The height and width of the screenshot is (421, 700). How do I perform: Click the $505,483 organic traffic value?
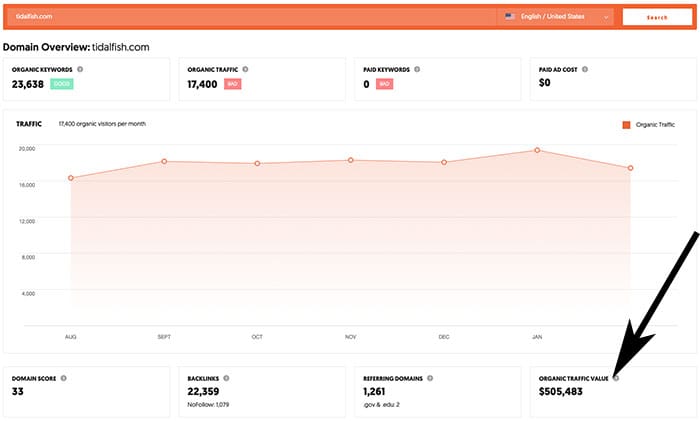click(561, 392)
